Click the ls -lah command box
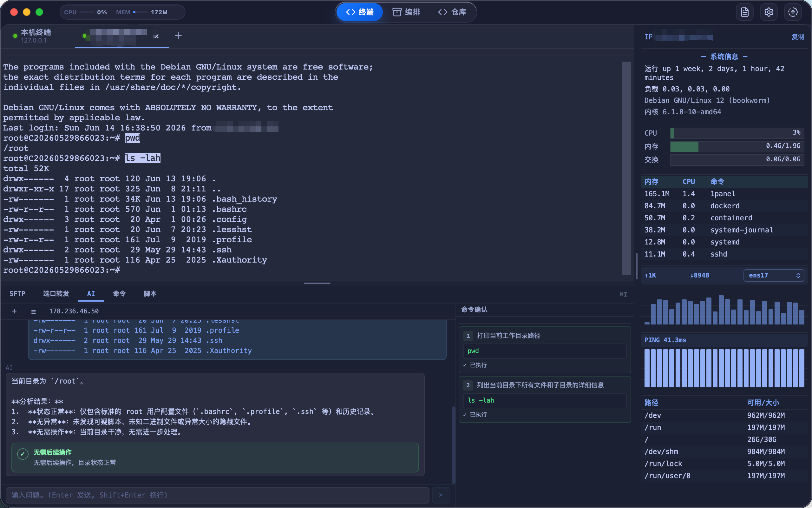Viewport: 812px width, 508px height. click(545, 400)
